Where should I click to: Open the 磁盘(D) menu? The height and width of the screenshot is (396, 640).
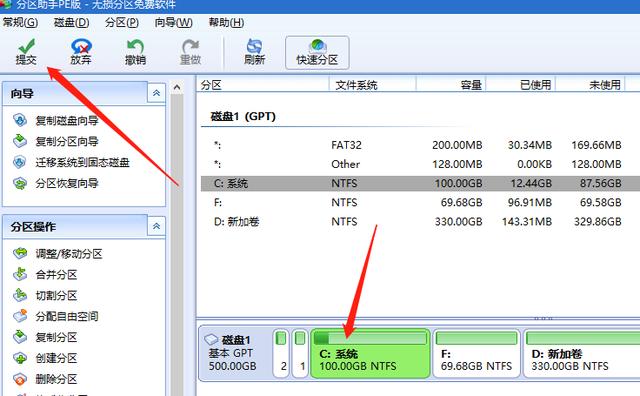point(71,22)
